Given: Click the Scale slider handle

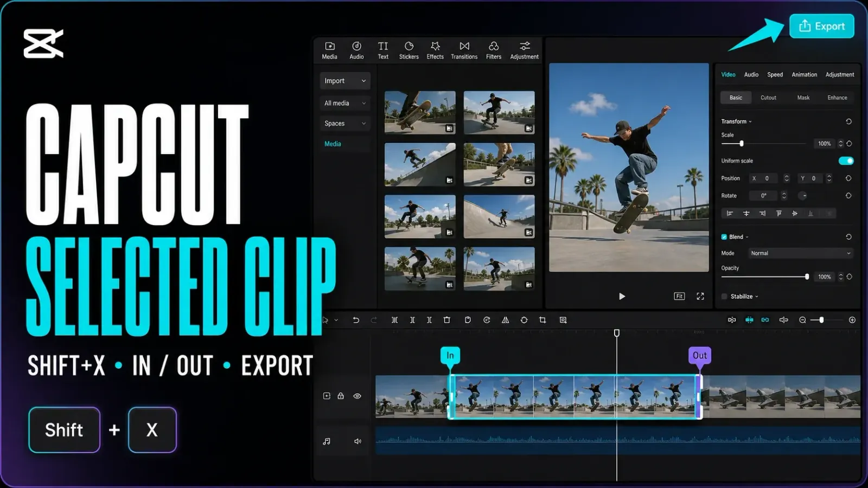Looking at the screenshot, I should coord(741,144).
